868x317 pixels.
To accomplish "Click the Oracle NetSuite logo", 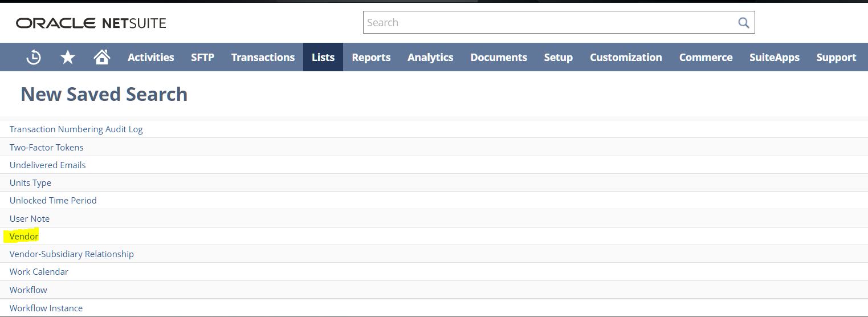I will point(91,23).
